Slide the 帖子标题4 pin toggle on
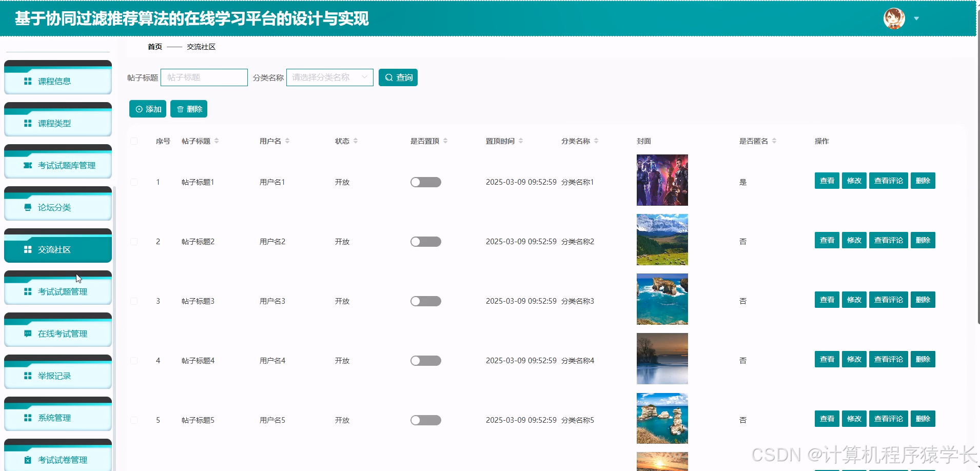This screenshot has width=980, height=471. [425, 360]
